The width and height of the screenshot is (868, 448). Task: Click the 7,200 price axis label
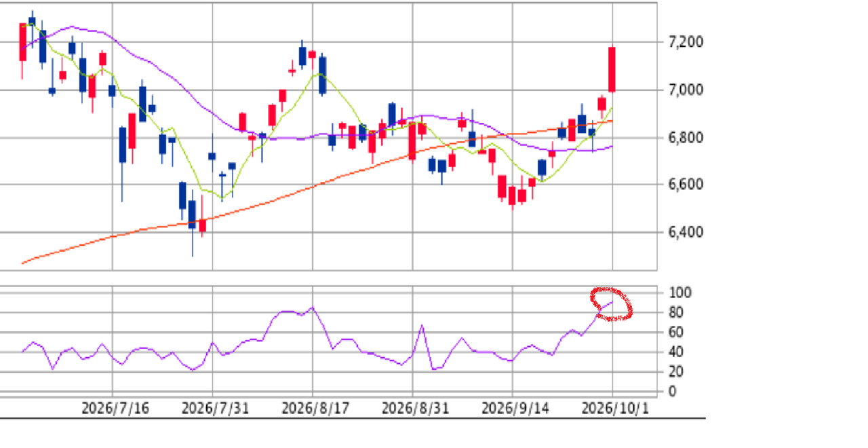click(686, 42)
